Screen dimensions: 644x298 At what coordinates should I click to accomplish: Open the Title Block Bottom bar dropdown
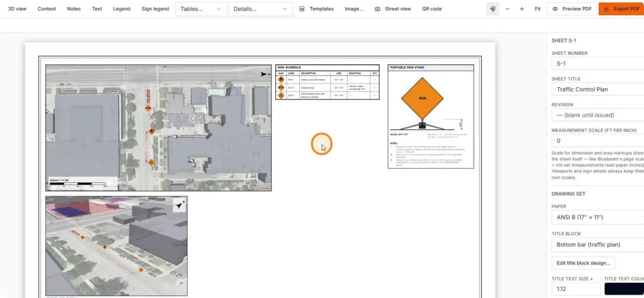pos(598,245)
